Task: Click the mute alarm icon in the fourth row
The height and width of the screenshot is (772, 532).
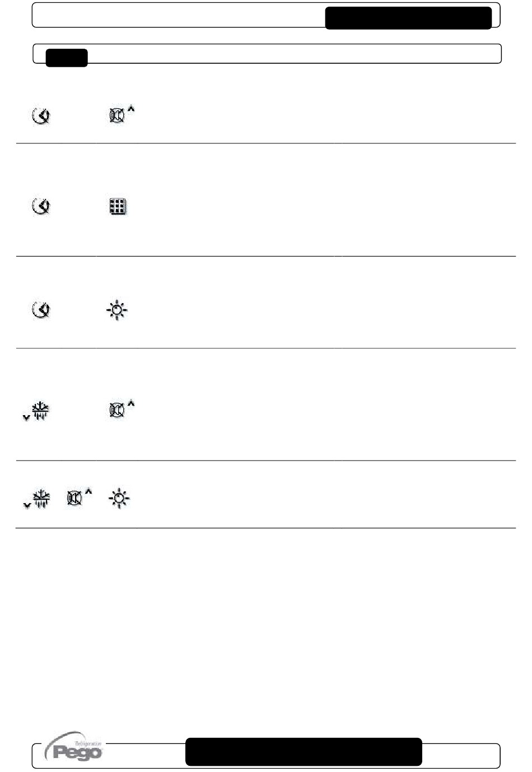Action: [x=116, y=411]
